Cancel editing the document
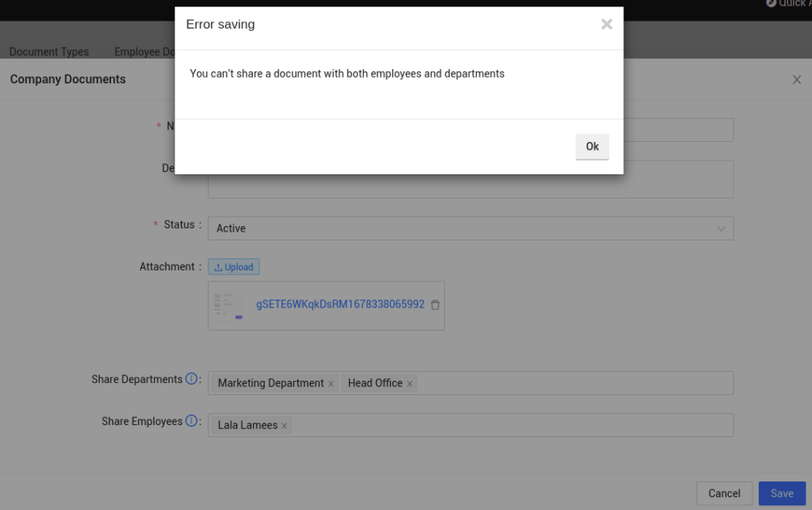The width and height of the screenshot is (812, 510). (723, 493)
